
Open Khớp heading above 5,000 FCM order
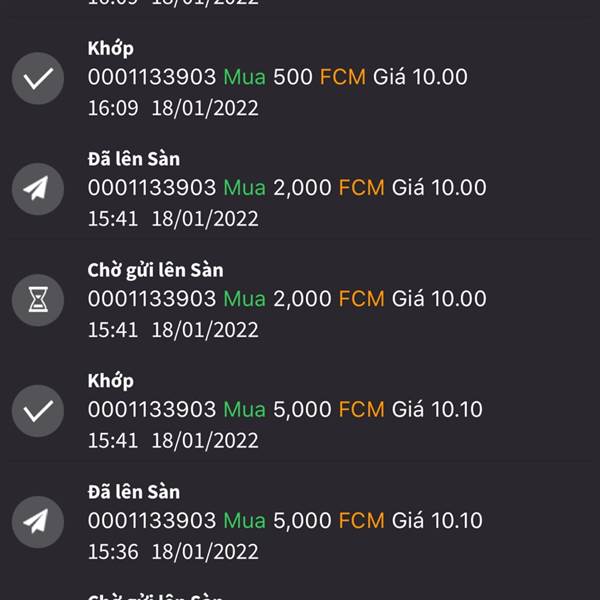[x=111, y=381]
